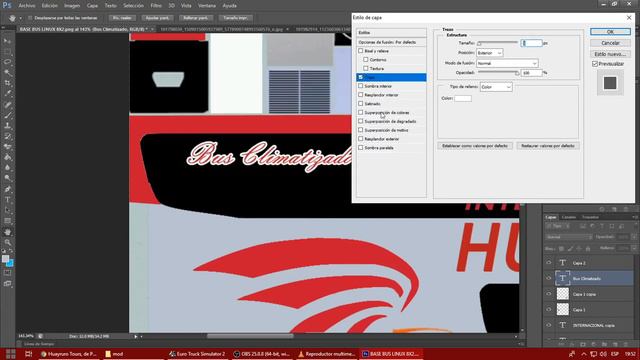Select the Magic Wand tool
640x360 pixels.
7,73
